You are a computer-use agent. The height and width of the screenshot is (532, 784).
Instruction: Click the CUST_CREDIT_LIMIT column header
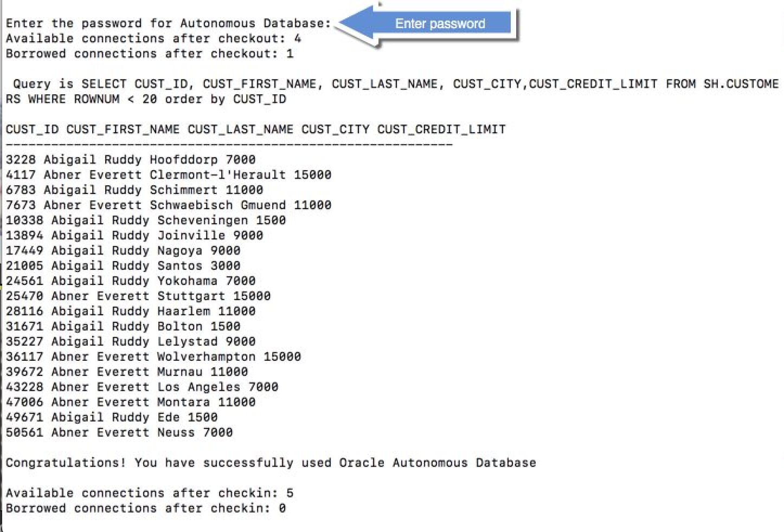442,129
